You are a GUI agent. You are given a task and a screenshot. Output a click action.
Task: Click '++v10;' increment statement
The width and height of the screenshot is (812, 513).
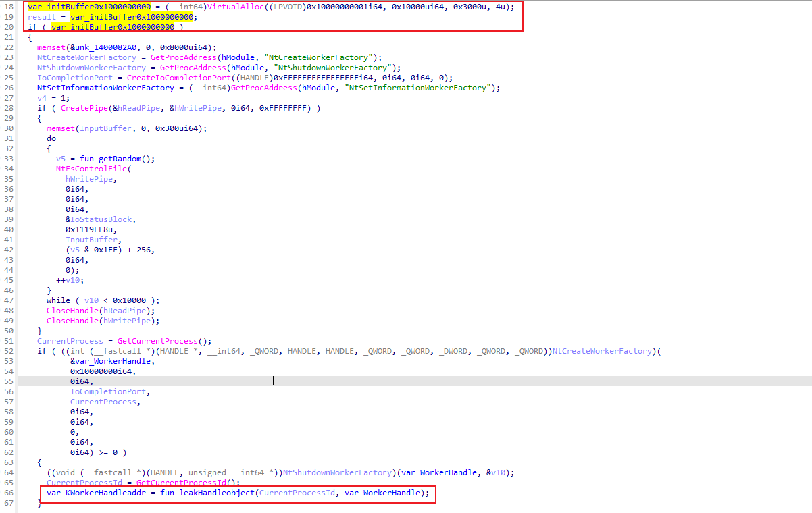pos(70,280)
